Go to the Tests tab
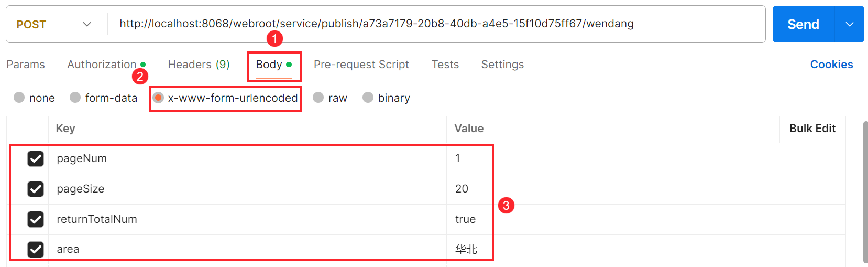868x267 pixels. point(445,65)
